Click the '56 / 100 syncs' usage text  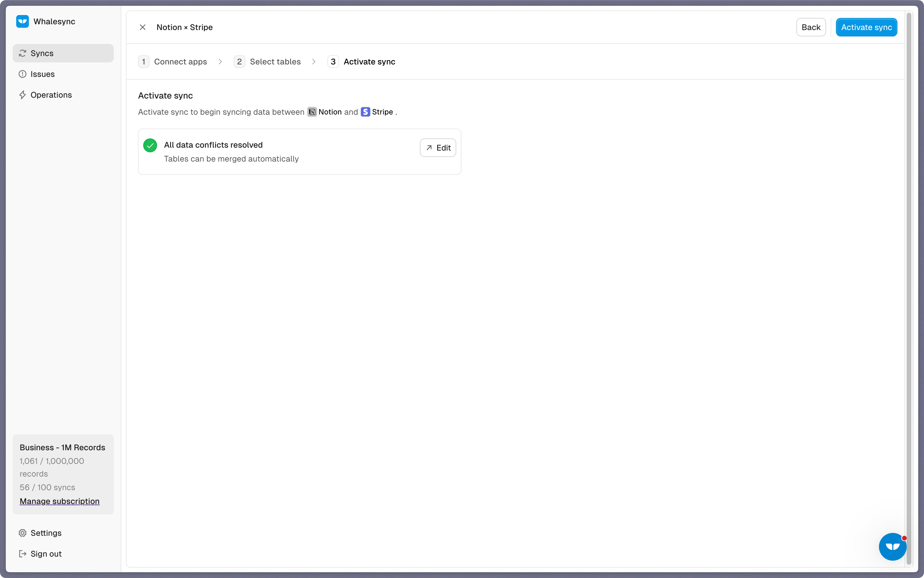tap(47, 488)
